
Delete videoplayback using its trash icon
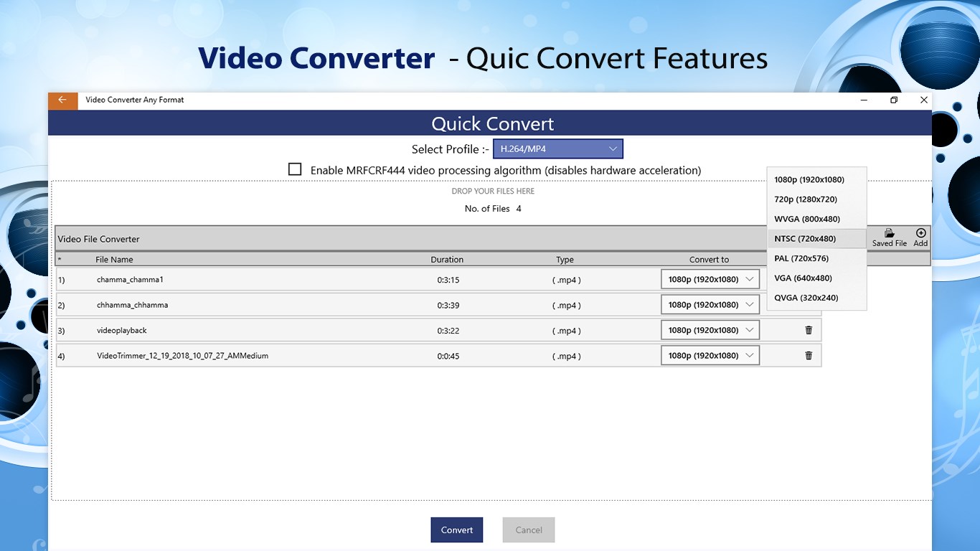(808, 329)
